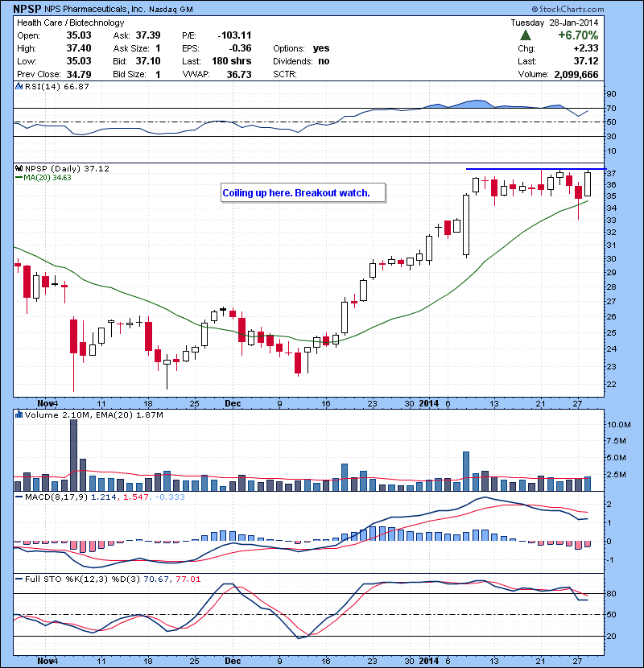Click the 'Coiling up here. Breakout watch.' annotation
Screen dimensions: 644x668
(x=303, y=193)
